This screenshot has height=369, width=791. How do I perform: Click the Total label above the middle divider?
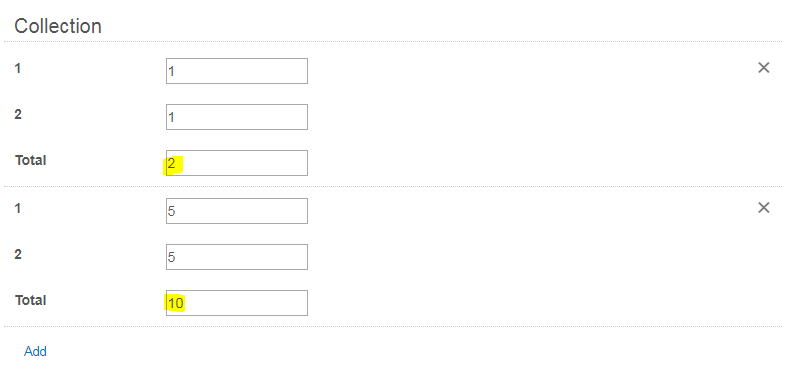[x=31, y=160]
